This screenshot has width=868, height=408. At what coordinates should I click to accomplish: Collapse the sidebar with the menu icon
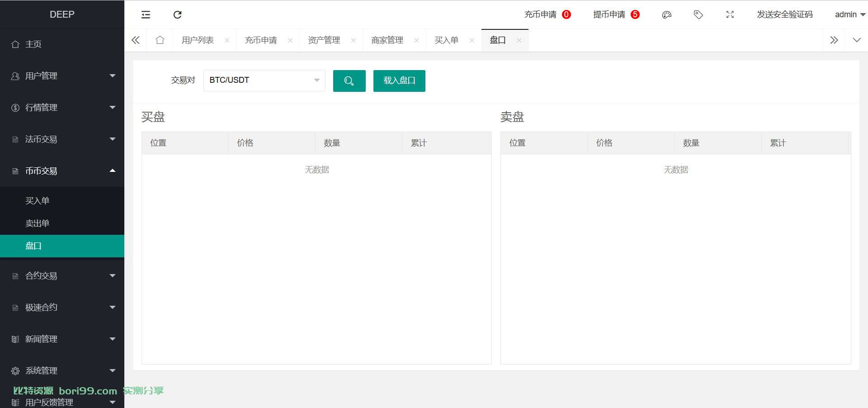(146, 14)
